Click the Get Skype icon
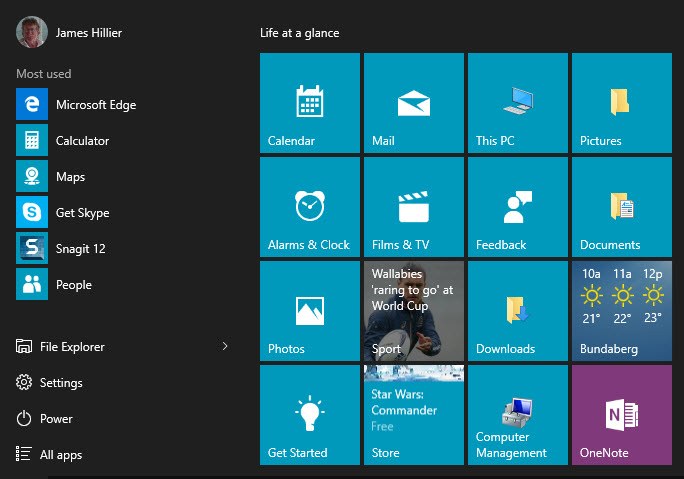684x479 pixels. click(32, 212)
